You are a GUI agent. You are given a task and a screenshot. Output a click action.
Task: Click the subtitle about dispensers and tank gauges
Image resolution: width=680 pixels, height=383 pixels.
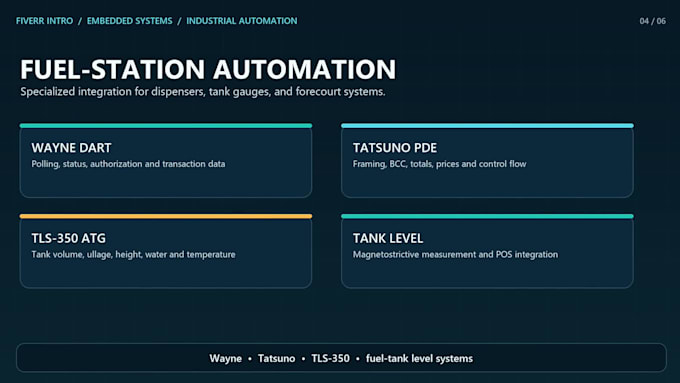203,92
